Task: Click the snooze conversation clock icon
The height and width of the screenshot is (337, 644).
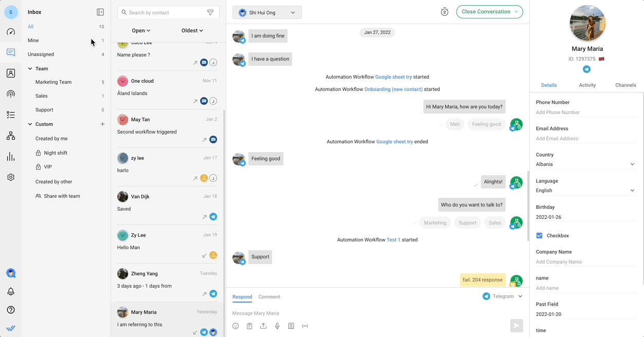Action: point(444,12)
